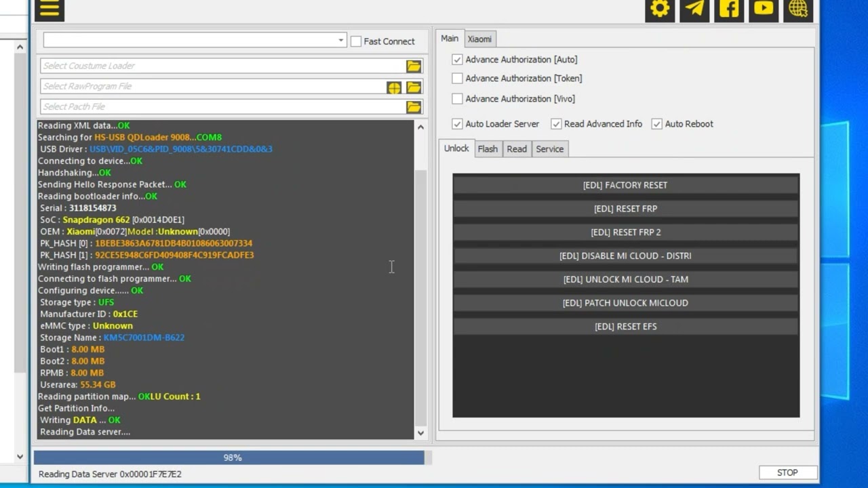Disable the Auto Reboot checkbox
868x488 pixels.
point(657,124)
